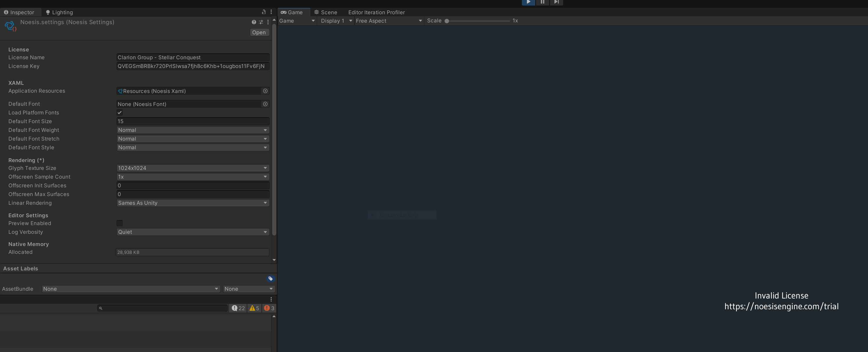The height and width of the screenshot is (352, 868).
Task: Click the Offscreen Init Surfaces field
Action: coord(193,186)
